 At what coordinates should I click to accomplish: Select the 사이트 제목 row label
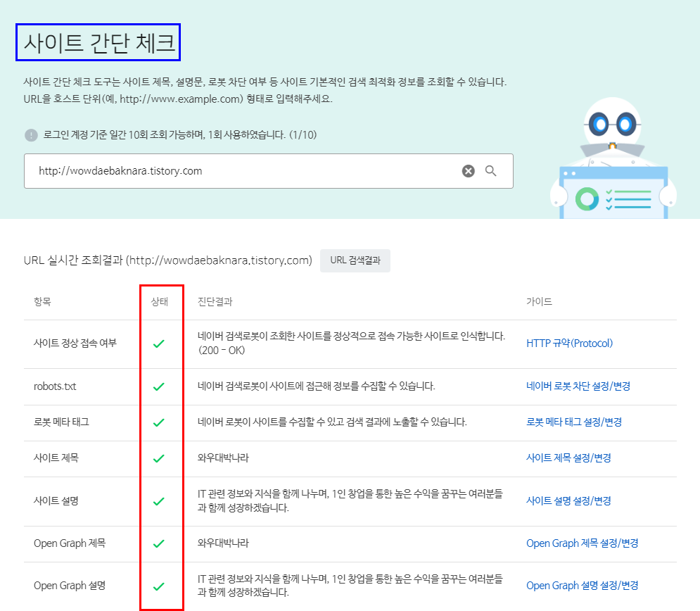[x=56, y=458]
